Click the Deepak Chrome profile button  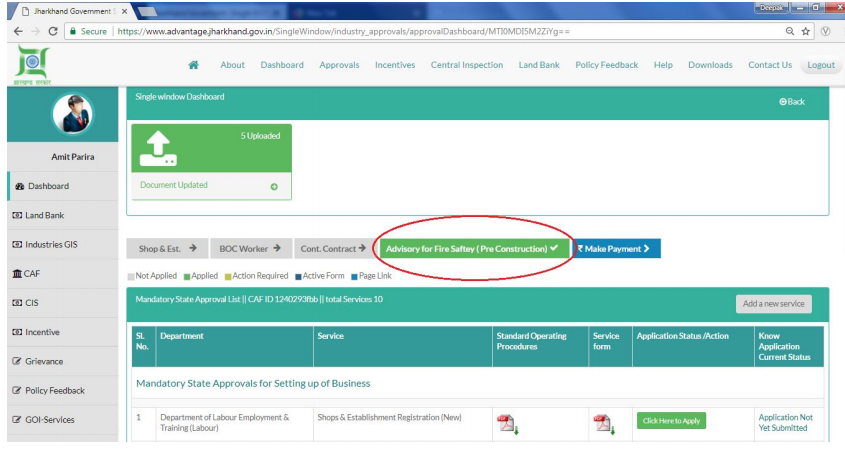[x=772, y=8]
